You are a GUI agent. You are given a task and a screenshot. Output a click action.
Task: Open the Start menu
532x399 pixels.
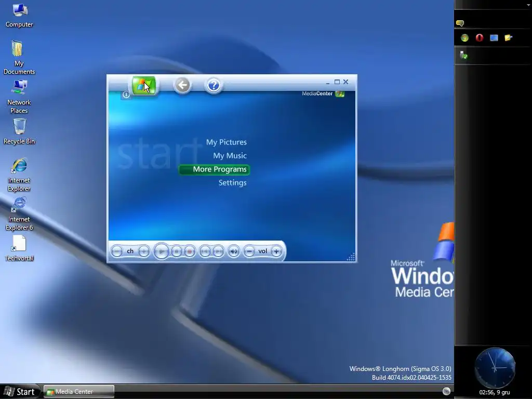point(20,392)
